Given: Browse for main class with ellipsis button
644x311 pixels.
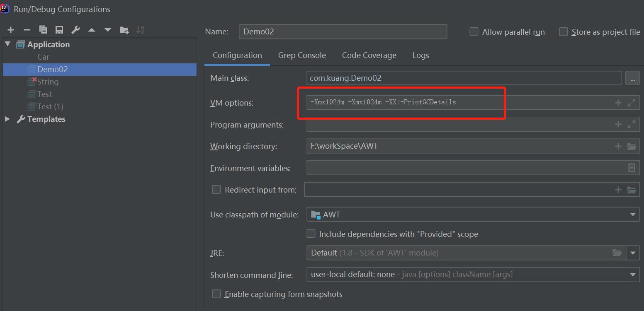Looking at the screenshot, I should 632,78.
